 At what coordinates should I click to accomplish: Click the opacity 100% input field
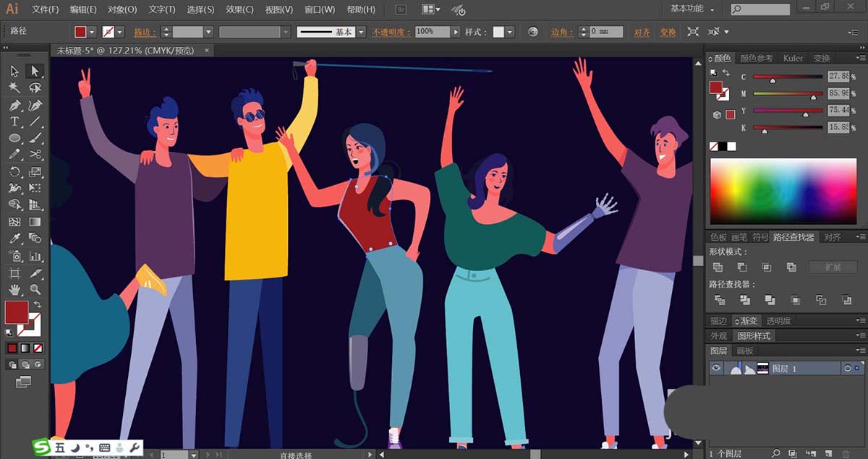(432, 32)
